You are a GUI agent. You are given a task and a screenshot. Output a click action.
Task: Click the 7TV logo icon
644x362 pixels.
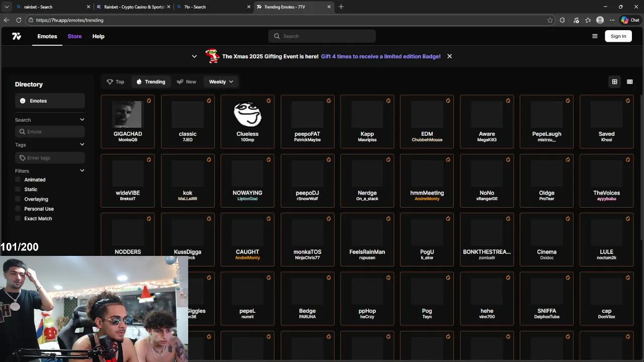tap(17, 36)
